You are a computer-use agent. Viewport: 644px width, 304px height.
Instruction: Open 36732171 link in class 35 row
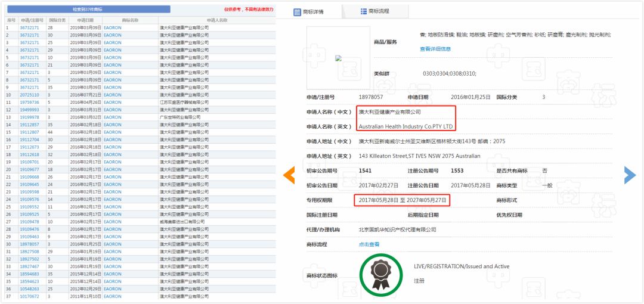(x=29, y=88)
